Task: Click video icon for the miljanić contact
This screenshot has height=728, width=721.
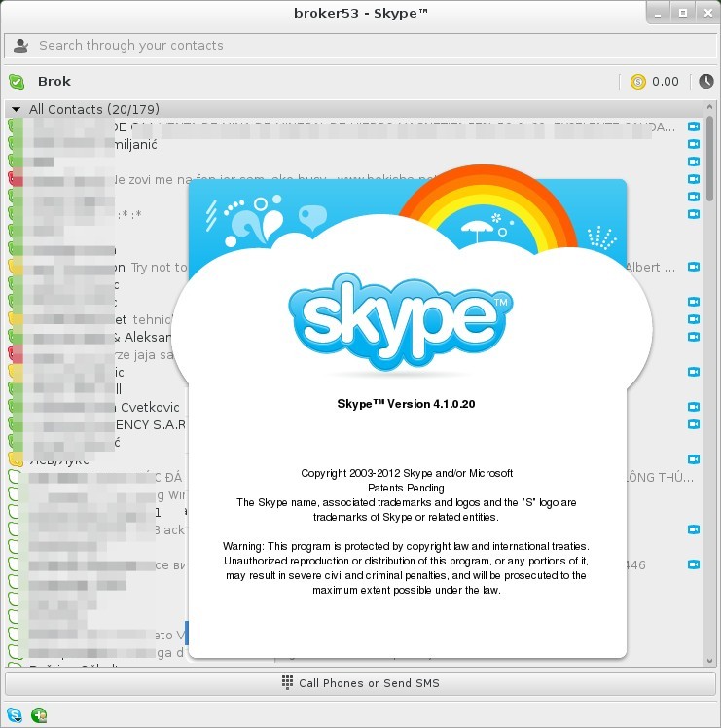Action: coord(694,144)
